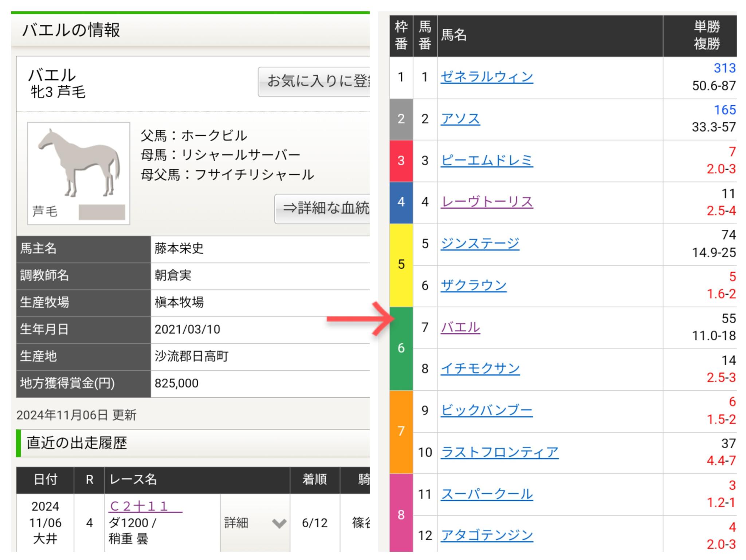The width and height of the screenshot is (746, 560).
Task: Select the ラストフロンティア horse link
Action: [x=499, y=453]
